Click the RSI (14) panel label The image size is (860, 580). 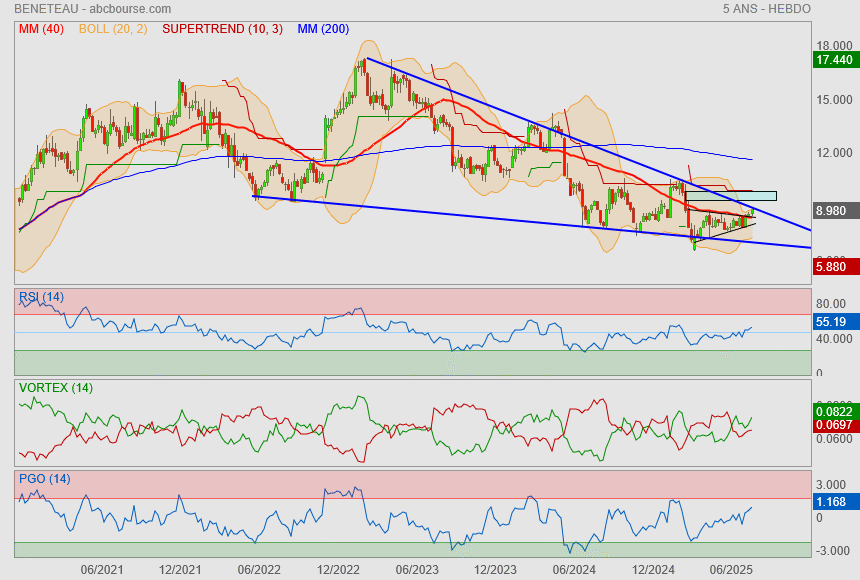[x=41, y=297]
